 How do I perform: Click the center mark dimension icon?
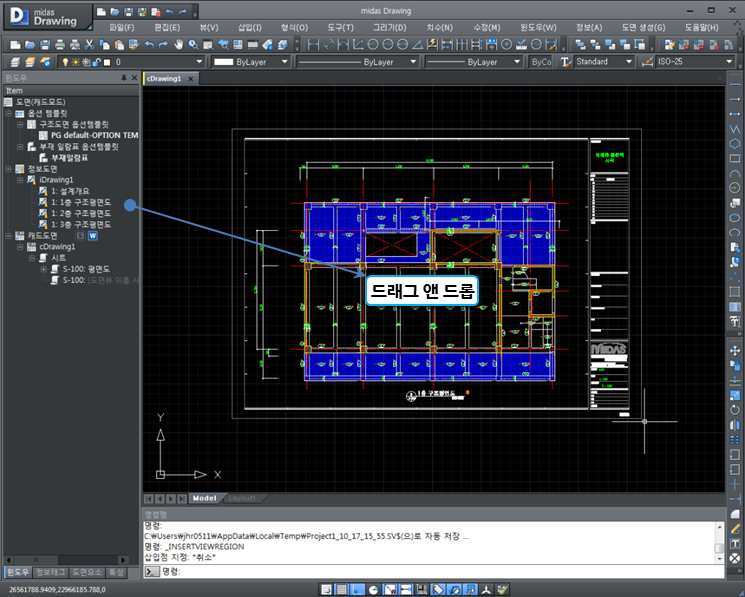coord(506,45)
